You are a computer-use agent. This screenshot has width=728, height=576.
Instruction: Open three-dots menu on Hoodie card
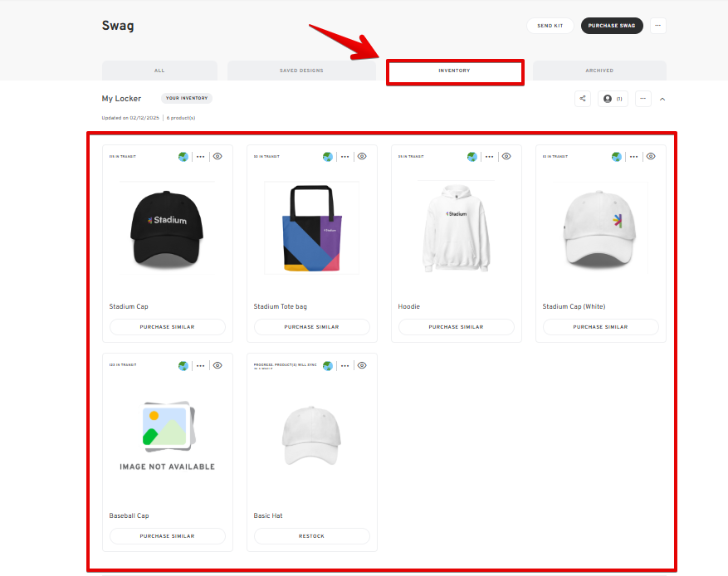tap(489, 157)
